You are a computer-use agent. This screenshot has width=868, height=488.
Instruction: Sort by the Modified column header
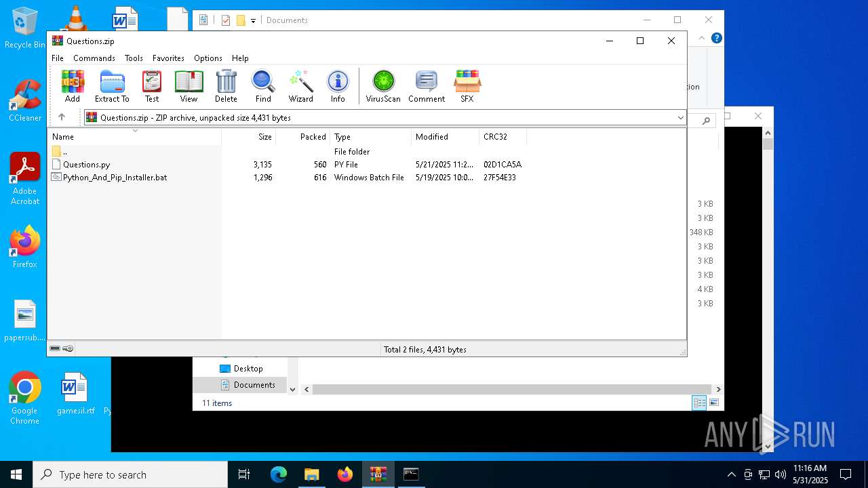[446, 137]
